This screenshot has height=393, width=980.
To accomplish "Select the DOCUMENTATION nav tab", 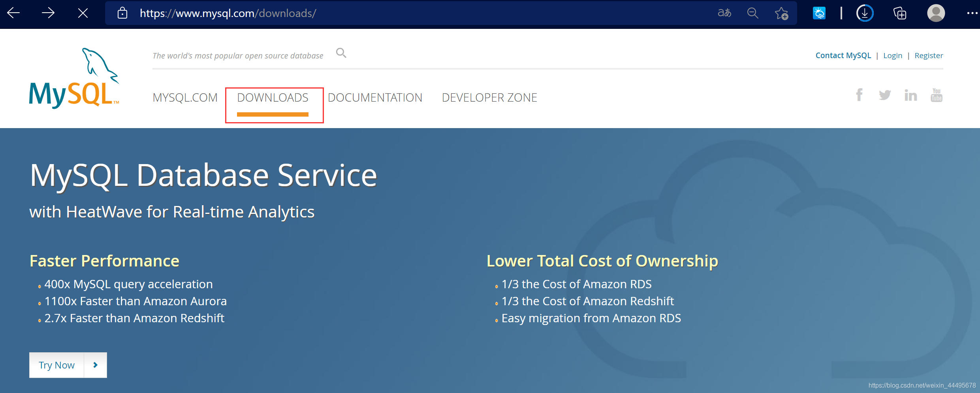I will tap(375, 98).
